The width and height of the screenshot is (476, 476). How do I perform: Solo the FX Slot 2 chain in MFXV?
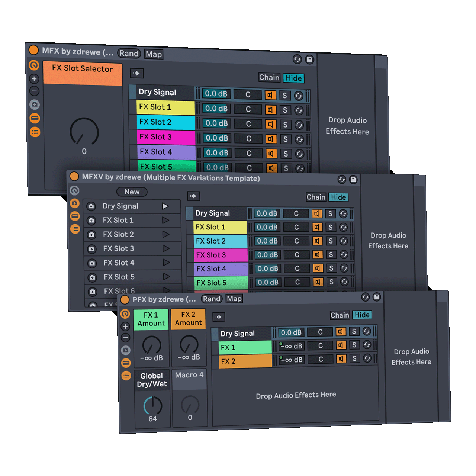point(331,241)
